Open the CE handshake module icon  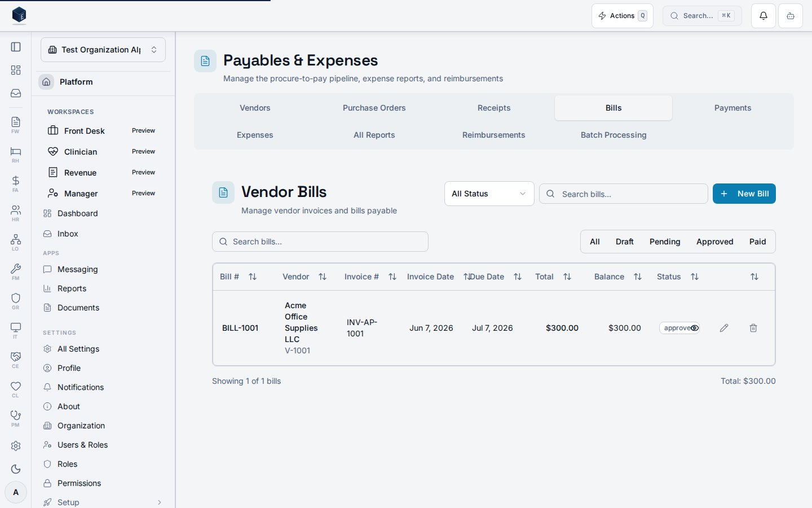tap(16, 360)
